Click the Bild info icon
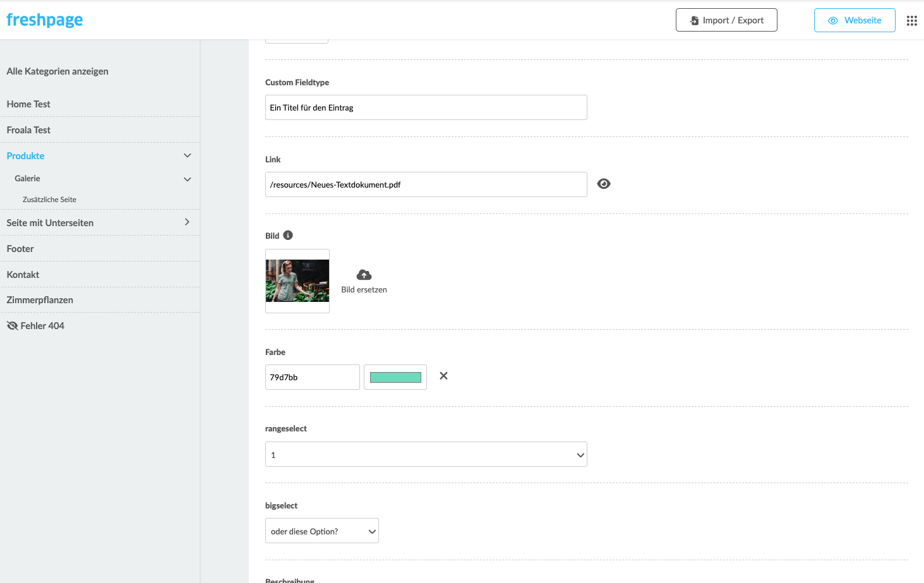The image size is (924, 583). click(288, 235)
